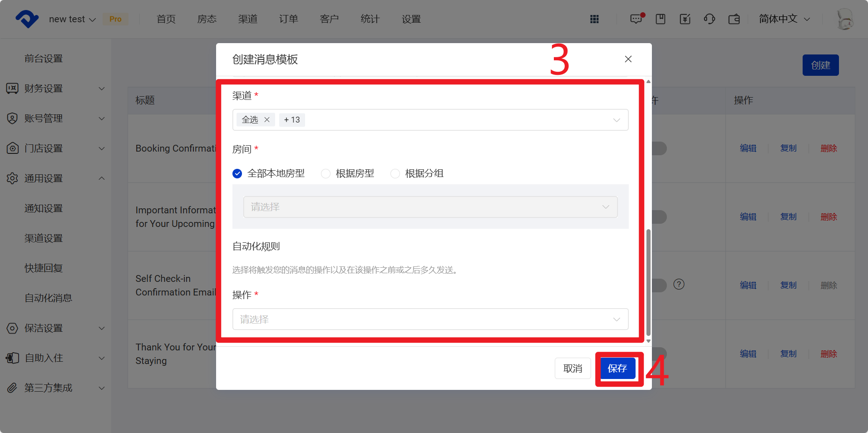
Task: Click the grid apps icon in header
Action: (x=594, y=19)
